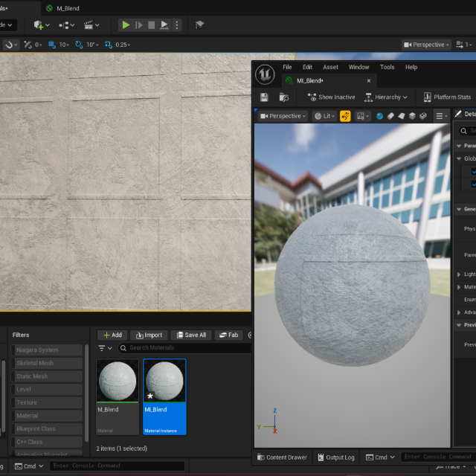The height and width of the screenshot is (476, 476).
Task: Select the cube preview mesh icon
Action: coord(412,116)
